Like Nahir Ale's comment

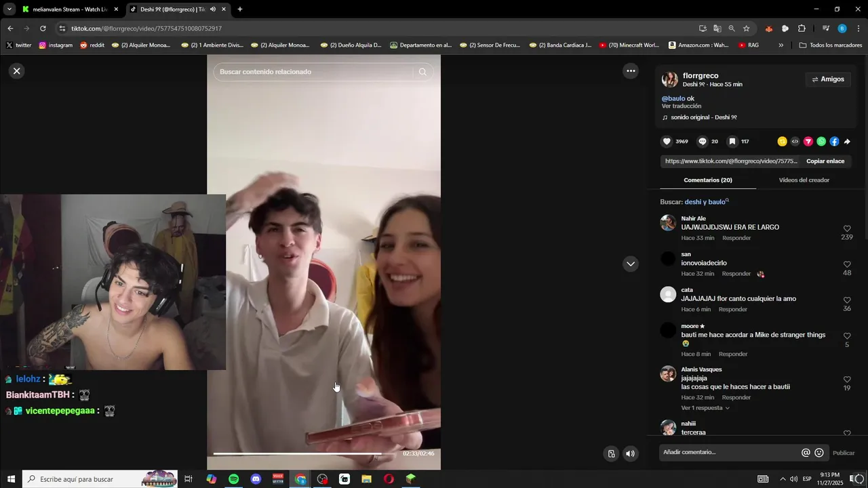click(x=847, y=229)
